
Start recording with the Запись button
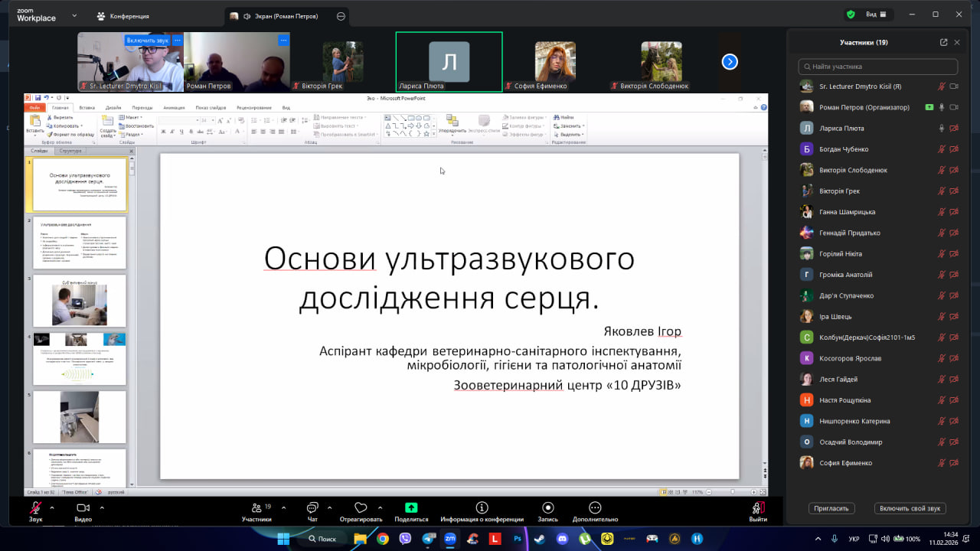547,507
